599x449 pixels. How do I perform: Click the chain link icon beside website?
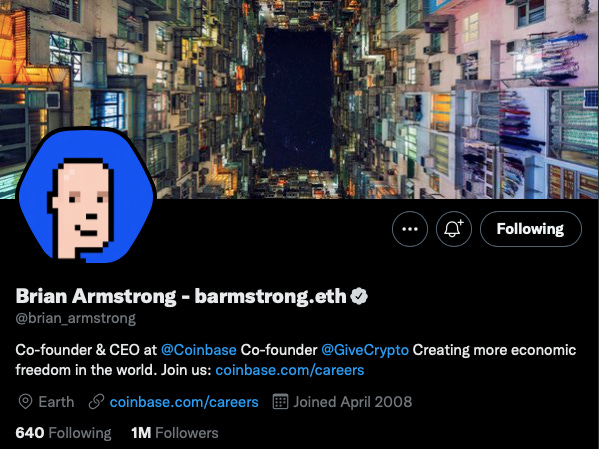click(96, 402)
